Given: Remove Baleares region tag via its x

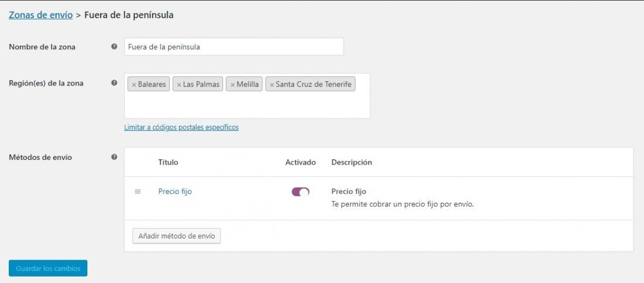Looking at the screenshot, I should click(134, 85).
